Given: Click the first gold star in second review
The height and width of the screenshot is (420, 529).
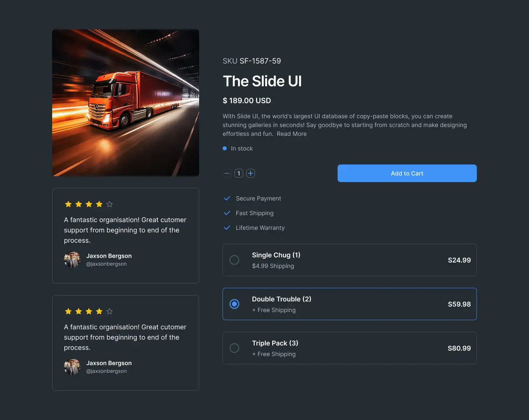Looking at the screenshot, I should click(x=68, y=311).
